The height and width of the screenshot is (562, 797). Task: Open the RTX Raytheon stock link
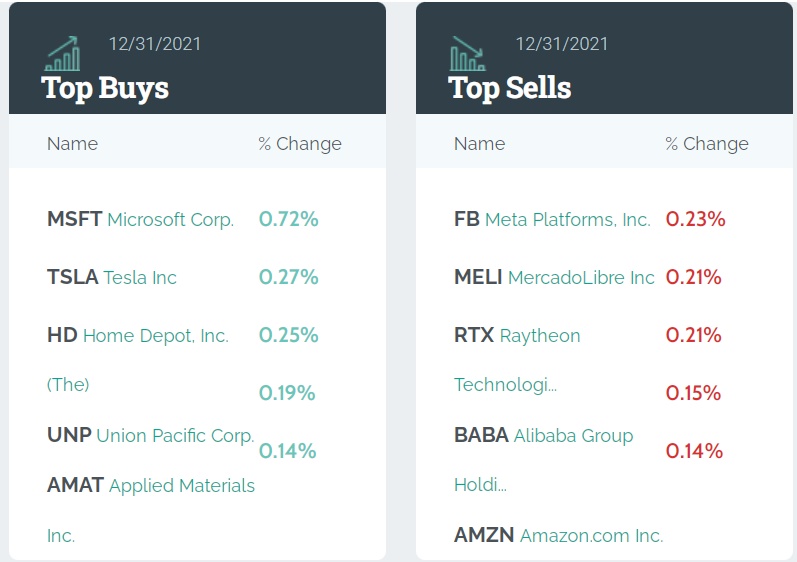pos(517,336)
